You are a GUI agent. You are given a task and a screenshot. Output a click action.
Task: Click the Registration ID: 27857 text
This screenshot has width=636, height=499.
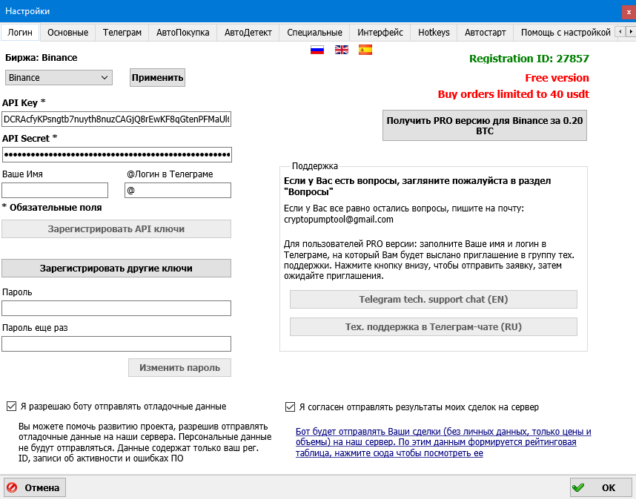click(529, 59)
